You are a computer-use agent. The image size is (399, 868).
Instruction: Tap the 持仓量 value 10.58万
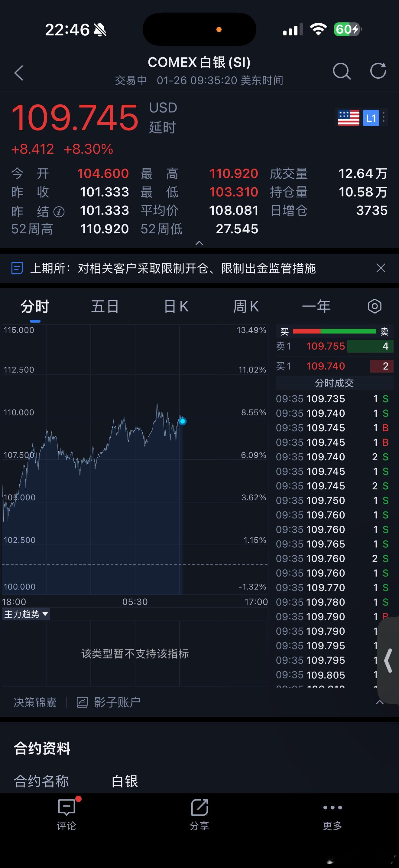[363, 192]
